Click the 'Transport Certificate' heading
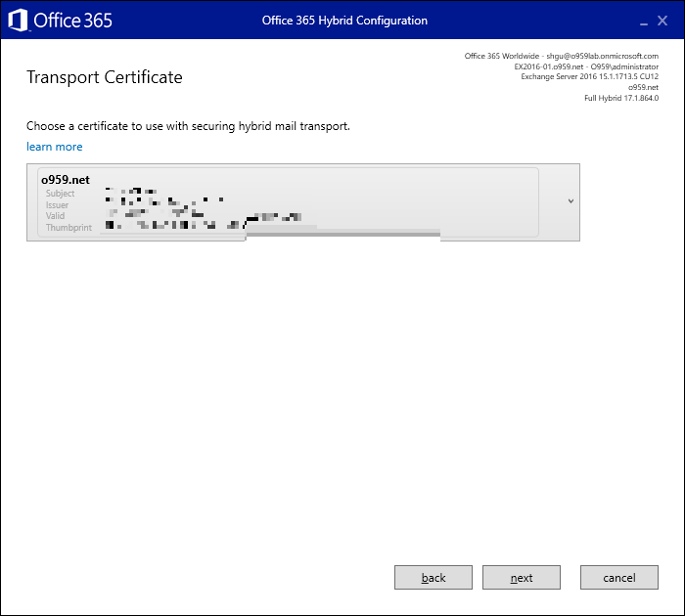The width and height of the screenshot is (685, 616). (x=105, y=77)
